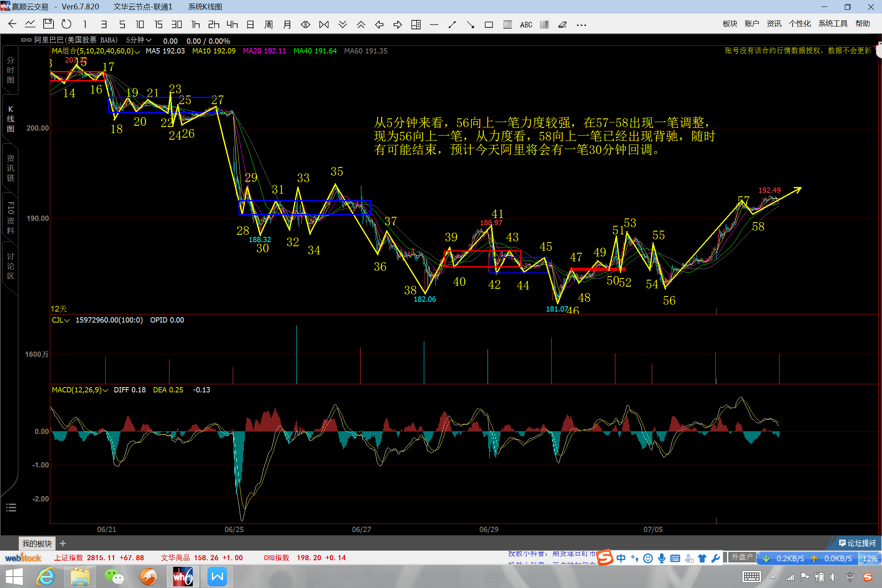Select monthly (月) K-line period

[287, 24]
